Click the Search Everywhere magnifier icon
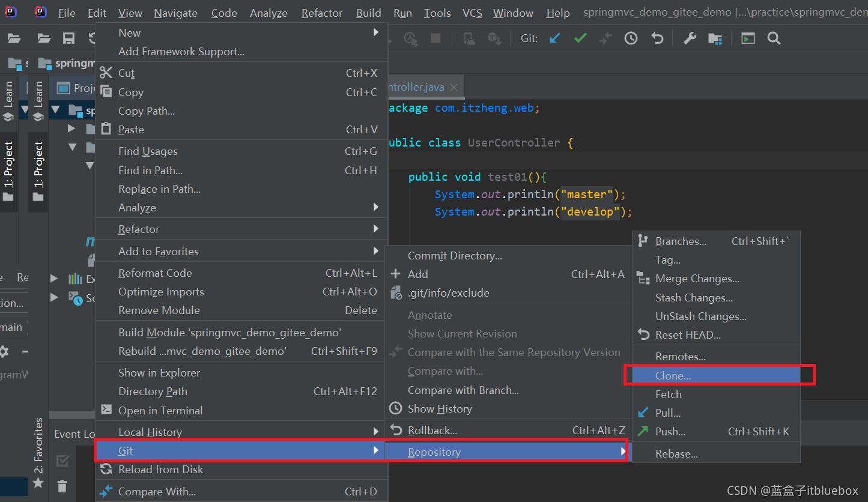 [x=774, y=38]
